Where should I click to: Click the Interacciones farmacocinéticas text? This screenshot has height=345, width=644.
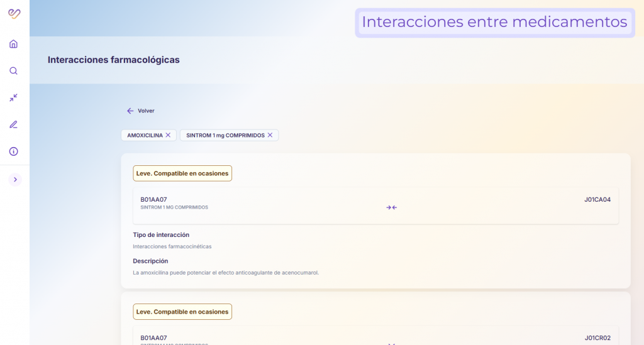[172, 246]
